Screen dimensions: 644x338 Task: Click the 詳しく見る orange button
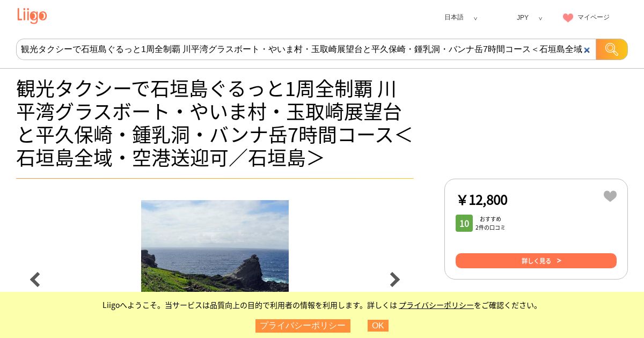(x=536, y=261)
